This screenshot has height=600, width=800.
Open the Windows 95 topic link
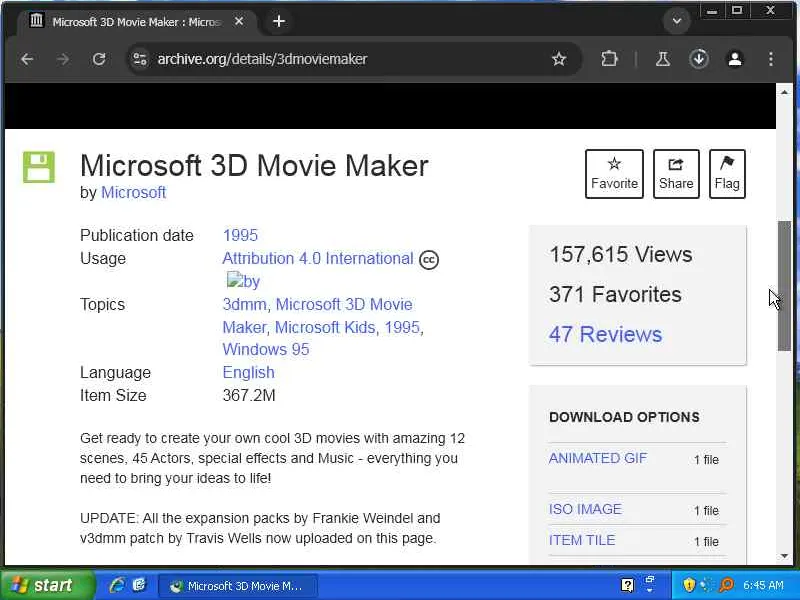coord(266,349)
